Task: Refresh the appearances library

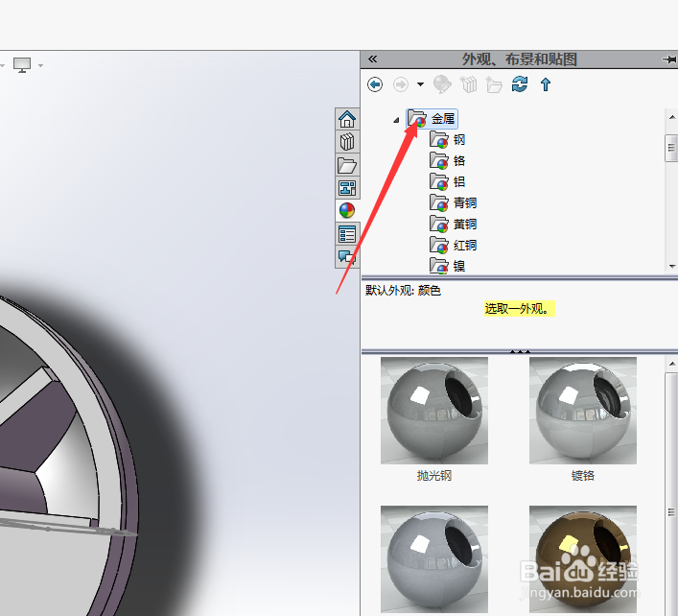Action: (520, 83)
